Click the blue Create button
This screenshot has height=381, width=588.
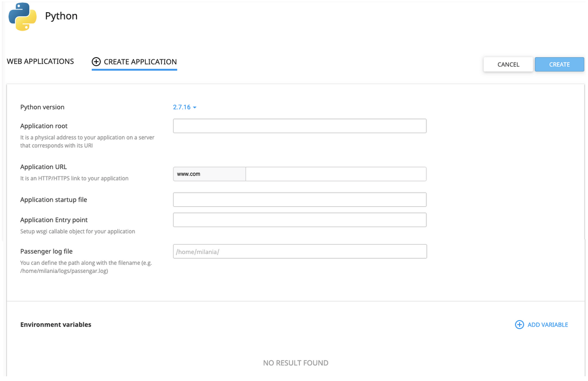[x=559, y=65]
